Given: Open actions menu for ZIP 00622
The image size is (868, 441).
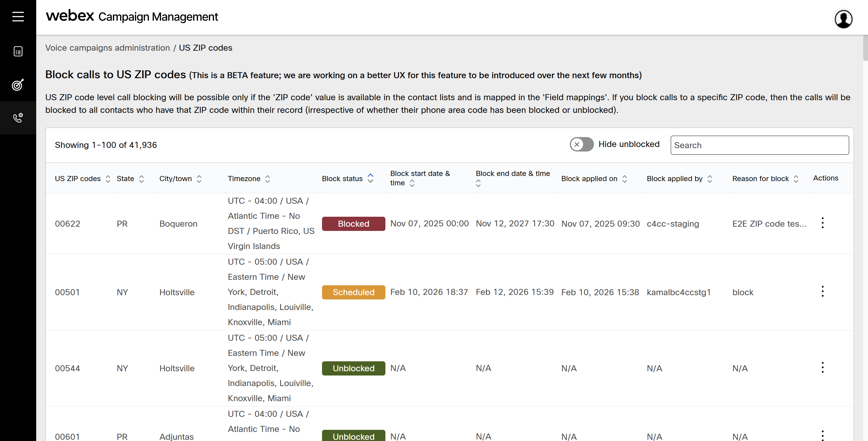Looking at the screenshot, I should tap(822, 223).
